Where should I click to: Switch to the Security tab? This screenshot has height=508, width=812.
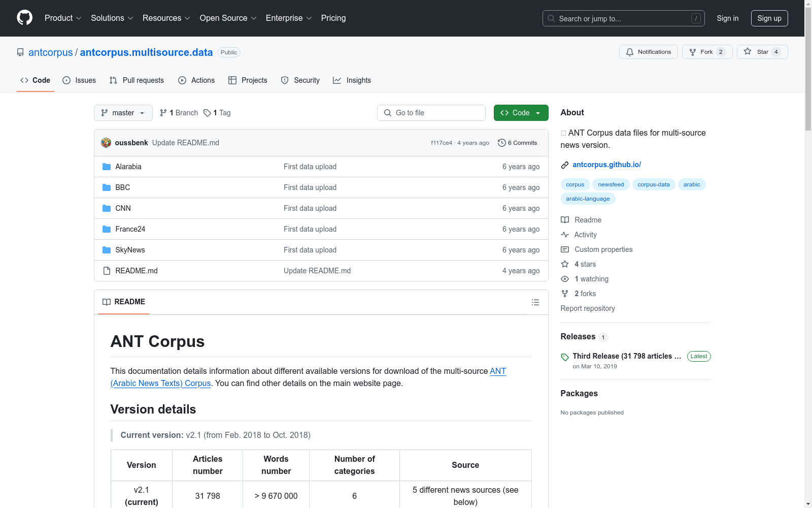pyautogui.click(x=300, y=80)
